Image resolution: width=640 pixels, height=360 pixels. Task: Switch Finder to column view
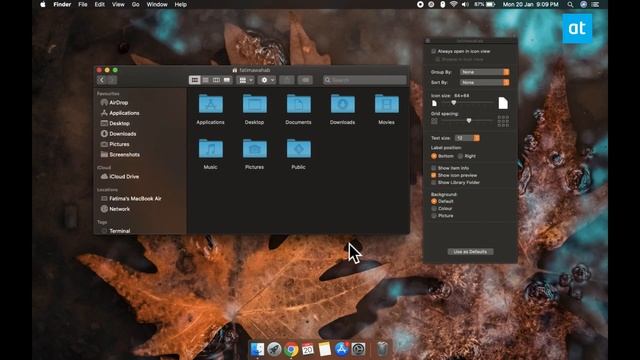[216, 80]
